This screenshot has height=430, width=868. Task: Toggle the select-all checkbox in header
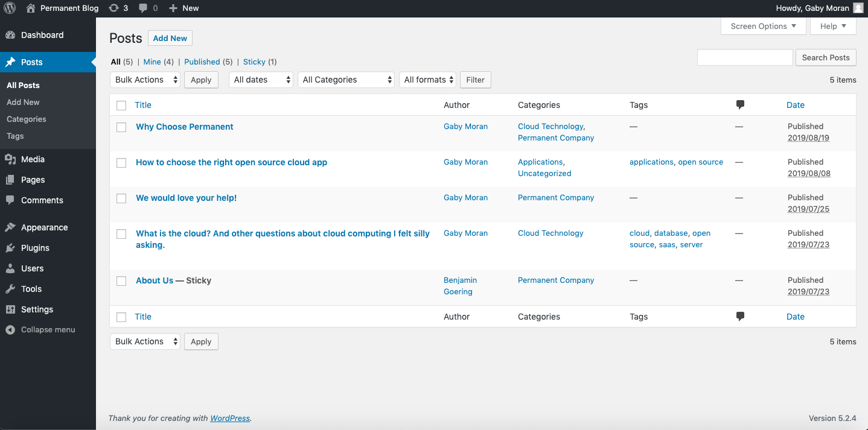(x=121, y=106)
